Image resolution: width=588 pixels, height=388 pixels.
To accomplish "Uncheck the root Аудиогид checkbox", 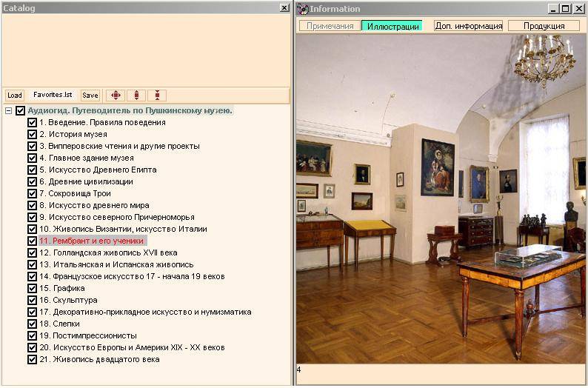I will (x=20, y=110).
